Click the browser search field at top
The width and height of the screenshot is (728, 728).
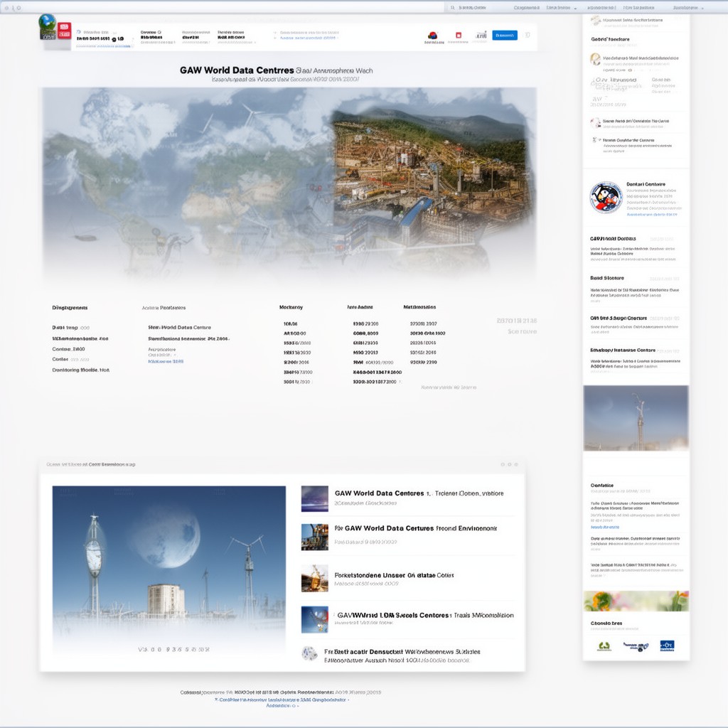[x=473, y=7]
